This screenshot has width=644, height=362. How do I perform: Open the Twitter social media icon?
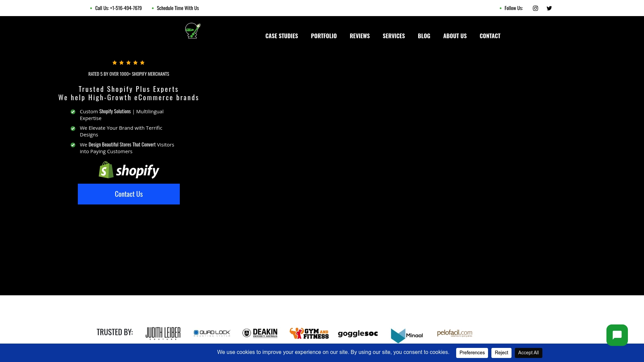point(549,8)
